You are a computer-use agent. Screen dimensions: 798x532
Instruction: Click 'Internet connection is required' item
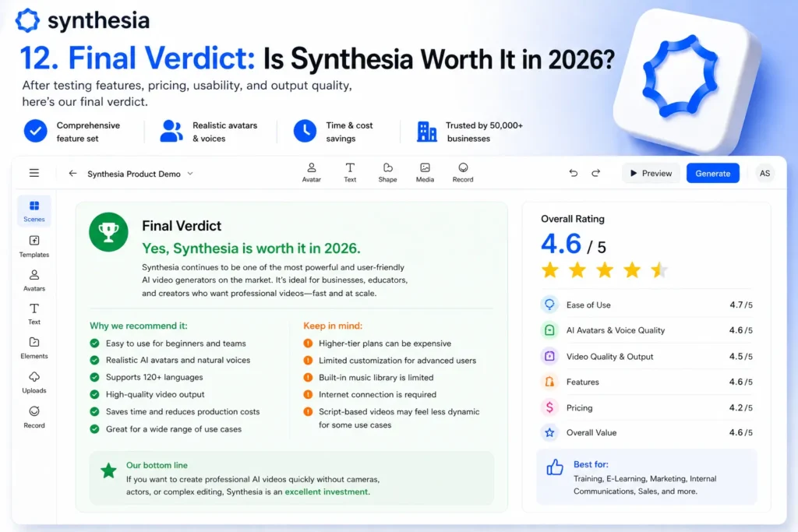pyautogui.click(x=377, y=394)
